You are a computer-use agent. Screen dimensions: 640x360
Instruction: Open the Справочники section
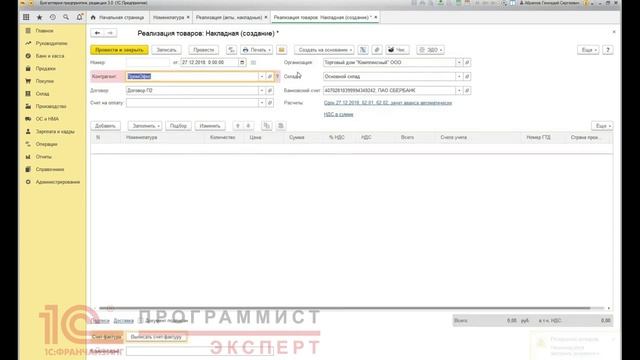pyautogui.click(x=49, y=169)
